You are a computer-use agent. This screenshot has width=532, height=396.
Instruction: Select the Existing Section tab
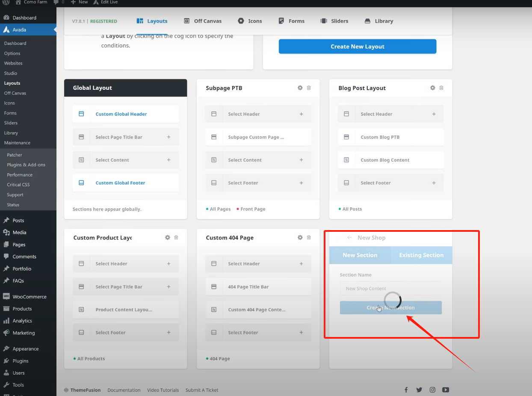(421, 255)
